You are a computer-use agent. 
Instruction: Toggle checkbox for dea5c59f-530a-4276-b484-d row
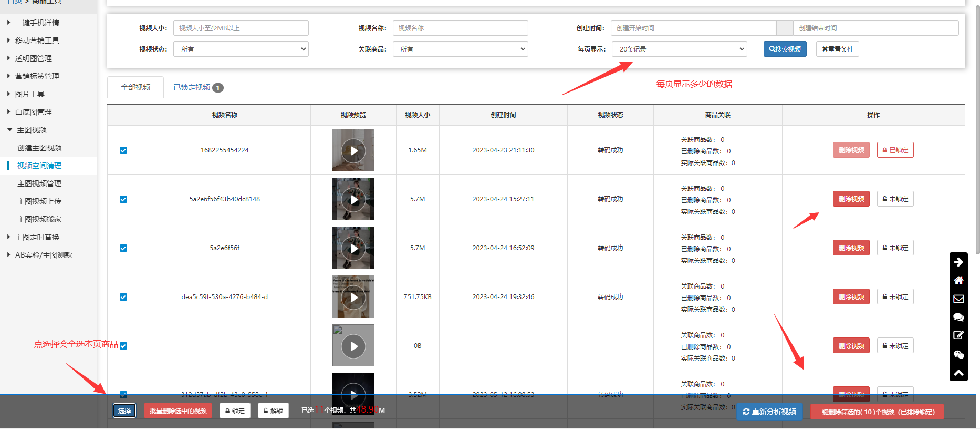pyautogui.click(x=123, y=297)
